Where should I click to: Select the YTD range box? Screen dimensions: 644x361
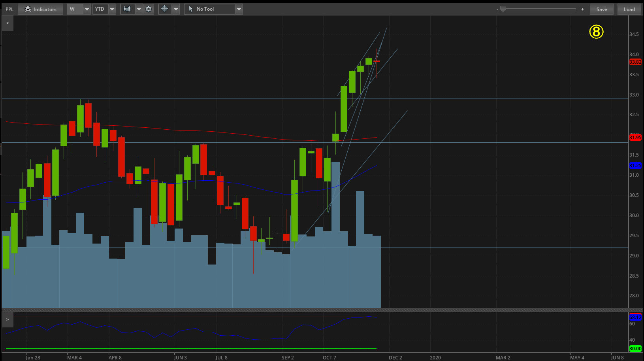click(x=101, y=9)
